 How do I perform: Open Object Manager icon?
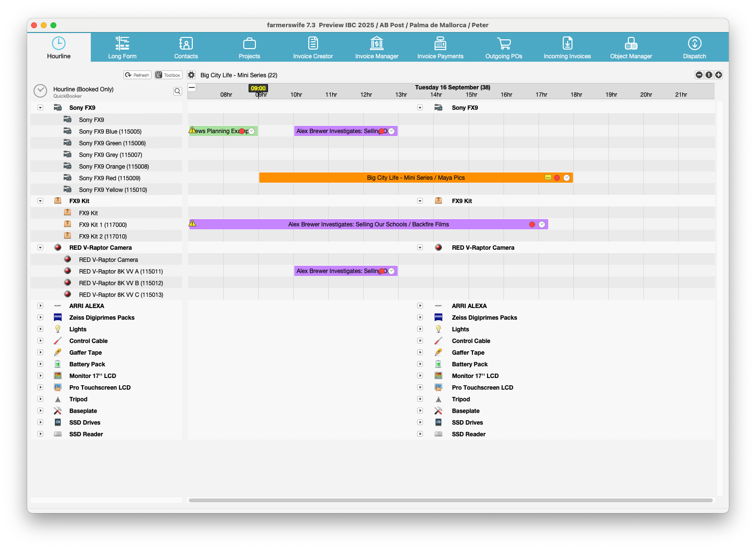click(631, 43)
